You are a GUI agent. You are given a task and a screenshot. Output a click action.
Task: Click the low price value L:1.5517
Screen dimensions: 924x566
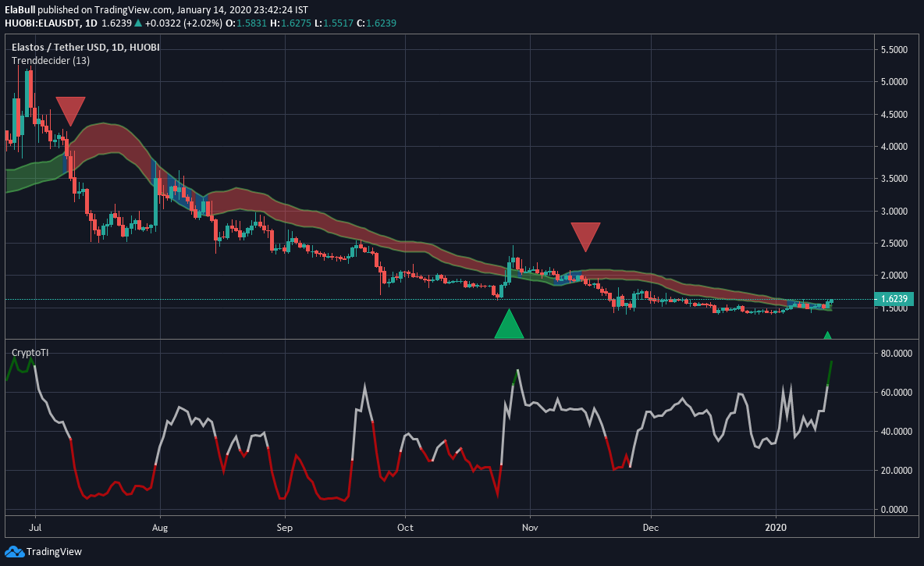[x=333, y=23]
